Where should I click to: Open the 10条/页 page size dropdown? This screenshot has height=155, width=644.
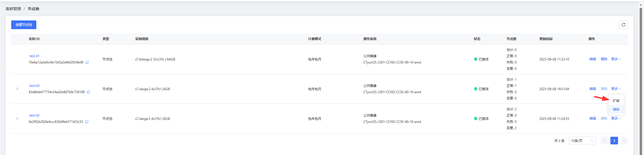582,141
